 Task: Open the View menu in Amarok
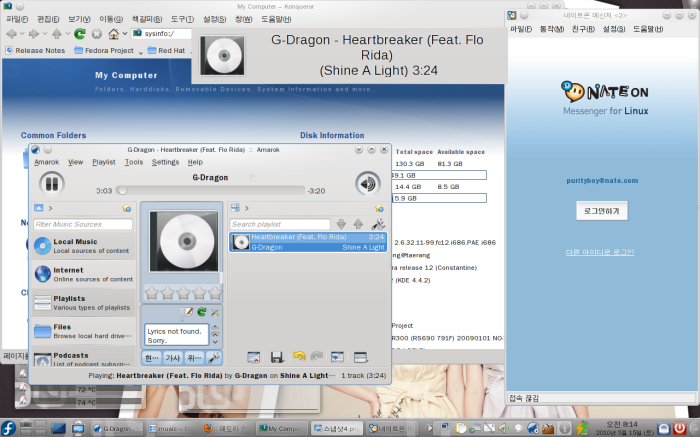point(75,162)
